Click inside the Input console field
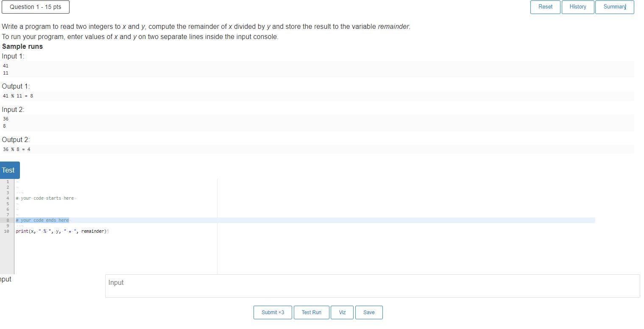This screenshot has height=329, width=644. [372, 286]
